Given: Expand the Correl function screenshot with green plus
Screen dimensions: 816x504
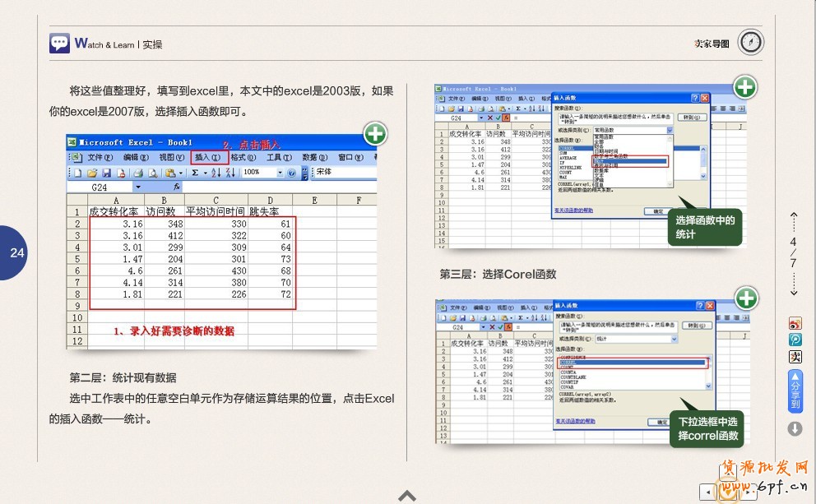Looking at the screenshot, I should click(x=746, y=298).
